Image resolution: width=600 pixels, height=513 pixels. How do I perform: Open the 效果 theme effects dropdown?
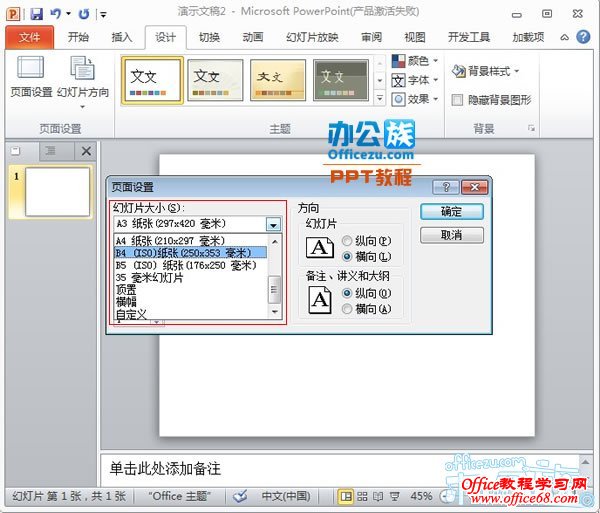[x=415, y=99]
